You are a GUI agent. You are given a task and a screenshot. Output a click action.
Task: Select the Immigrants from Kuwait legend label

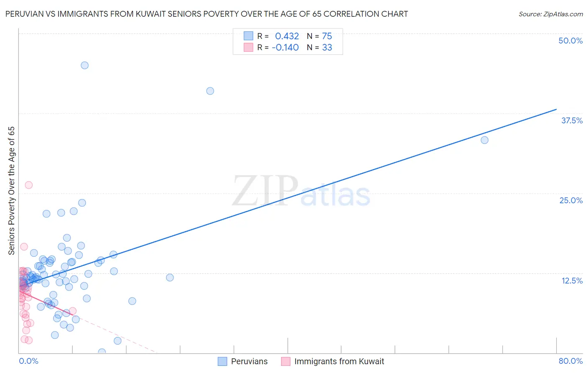[x=339, y=361]
